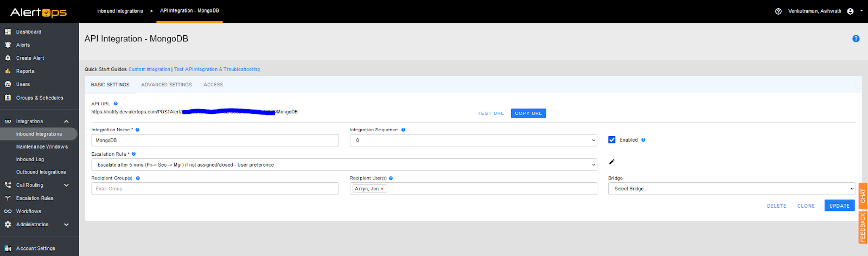Open the Integration Sequence dropdown

pos(473,140)
